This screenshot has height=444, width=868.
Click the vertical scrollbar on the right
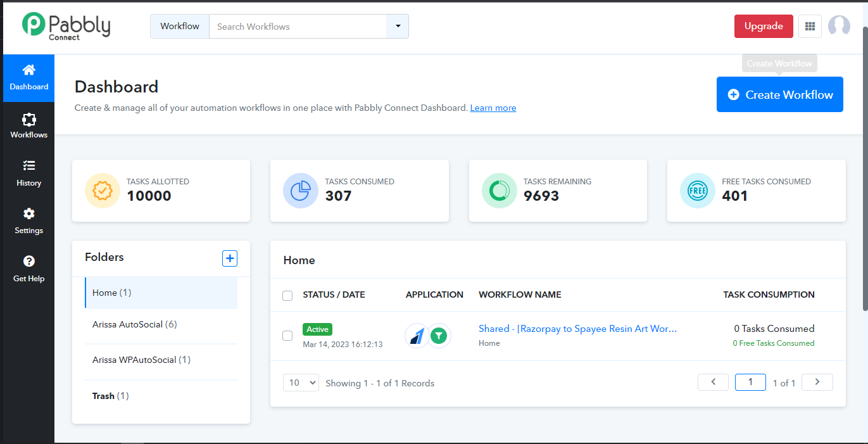click(865, 168)
